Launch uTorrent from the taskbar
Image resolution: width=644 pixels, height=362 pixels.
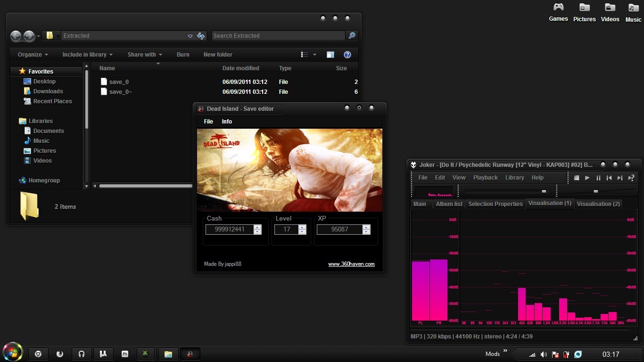click(x=103, y=354)
